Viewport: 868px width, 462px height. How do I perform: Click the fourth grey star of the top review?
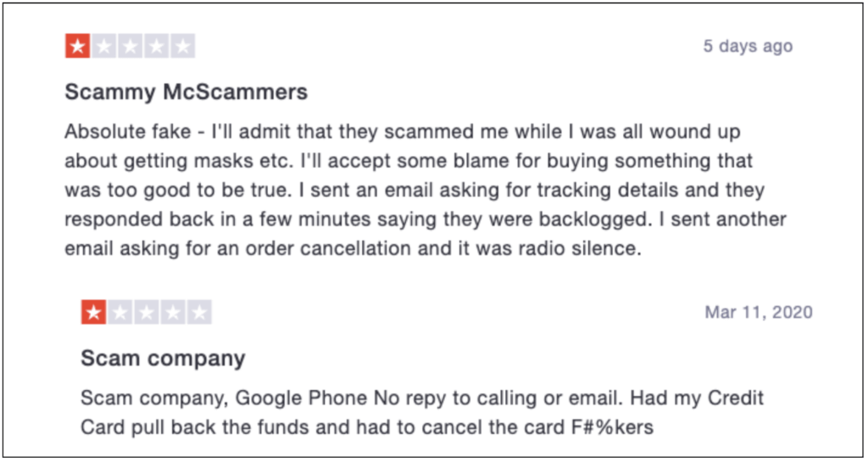(x=157, y=46)
